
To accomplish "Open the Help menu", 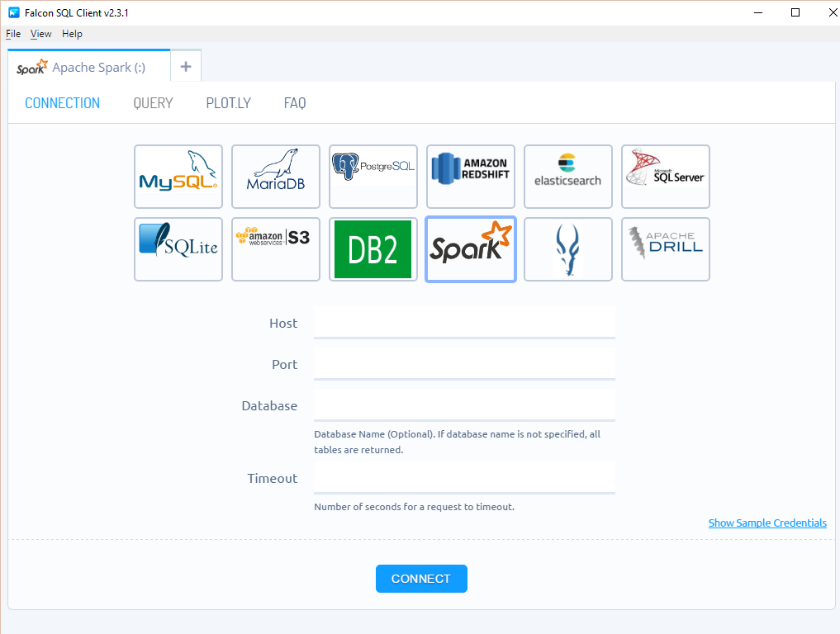I will [x=73, y=34].
